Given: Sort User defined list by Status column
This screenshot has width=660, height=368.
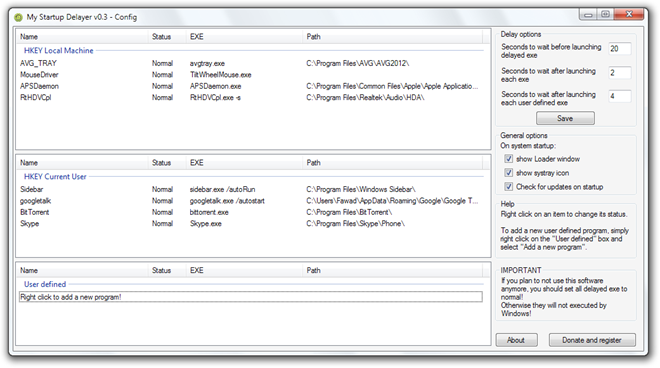Looking at the screenshot, I should click(167, 270).
